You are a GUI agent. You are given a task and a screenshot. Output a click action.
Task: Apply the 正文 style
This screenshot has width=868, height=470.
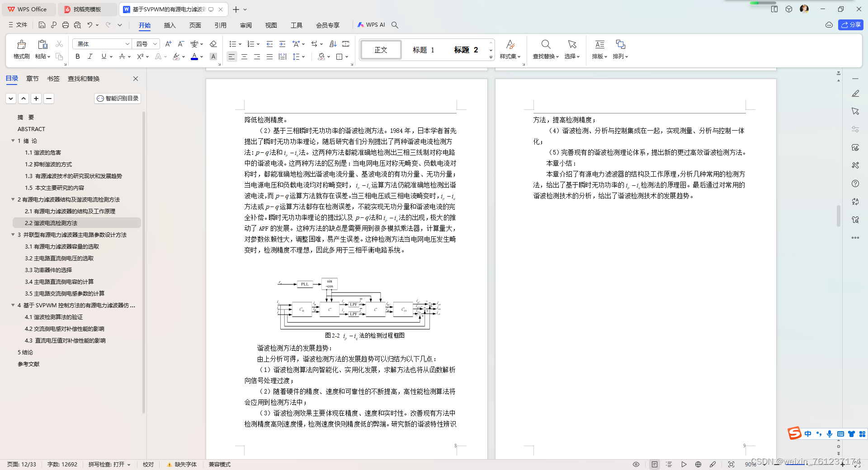click(381, 50)
